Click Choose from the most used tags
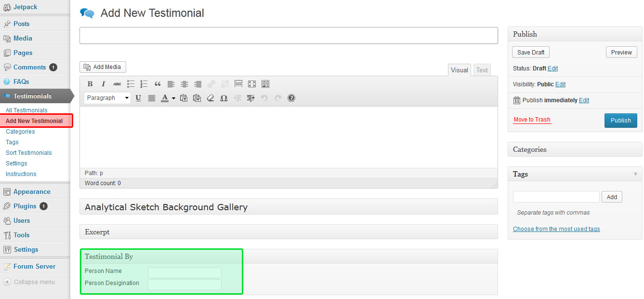 [x=556, y=229]
